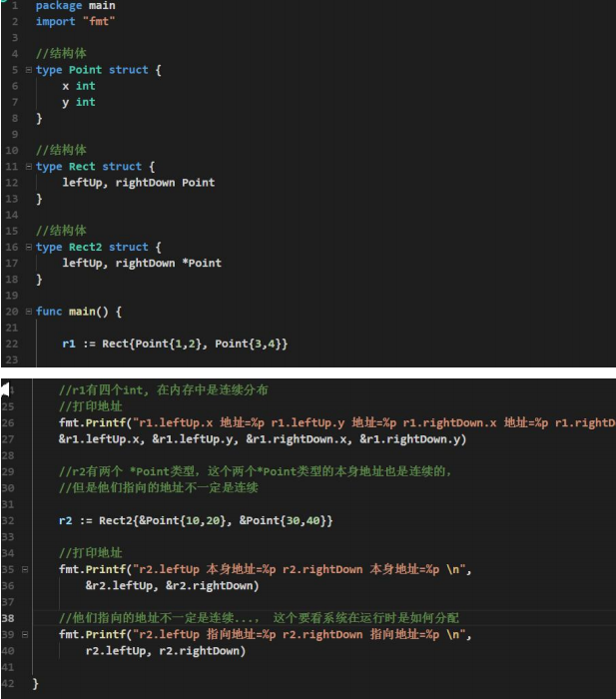Image resolution: width=616 pixels, height=699 pixels.
Task: Click the import "fmt" statement
Action: 75,21
